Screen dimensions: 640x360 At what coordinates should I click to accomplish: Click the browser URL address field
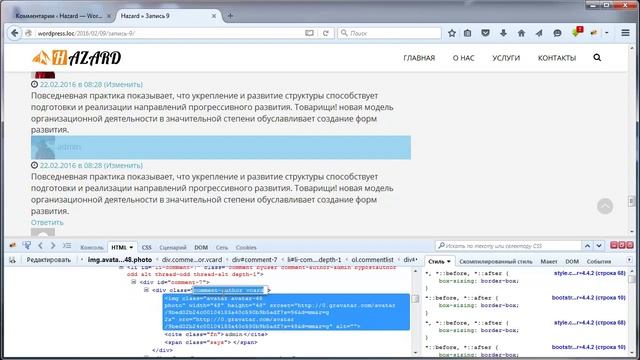point(169,33)
